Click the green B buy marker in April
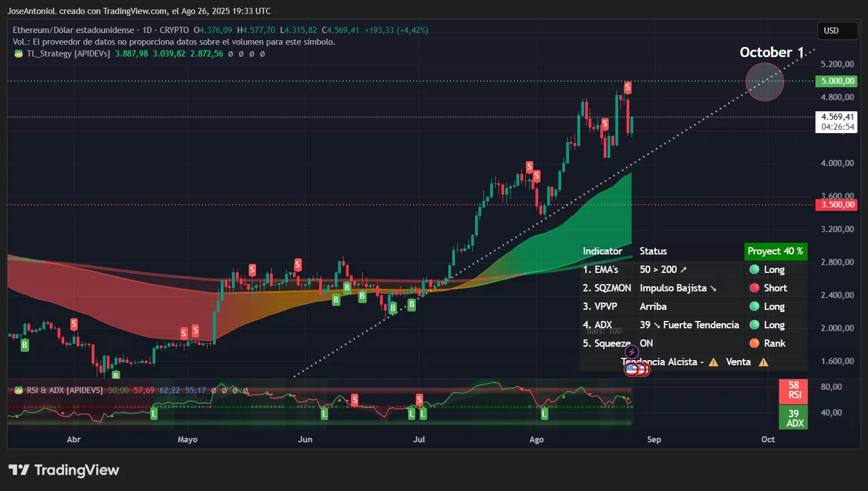Viewport: 868px width, 491px height. (x=24, y=345)
